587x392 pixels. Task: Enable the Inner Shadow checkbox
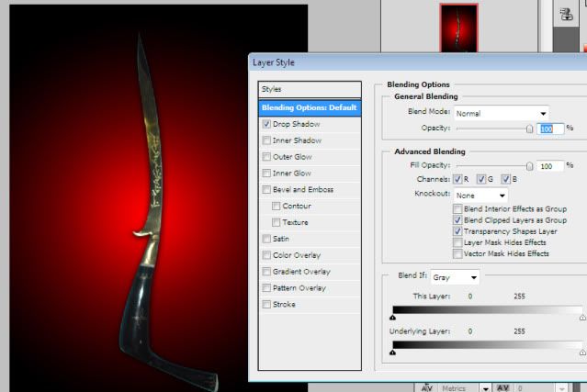(x=266, y=140)
